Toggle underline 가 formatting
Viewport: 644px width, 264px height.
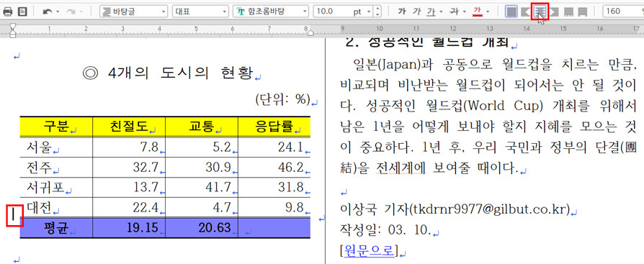point(431,12)
